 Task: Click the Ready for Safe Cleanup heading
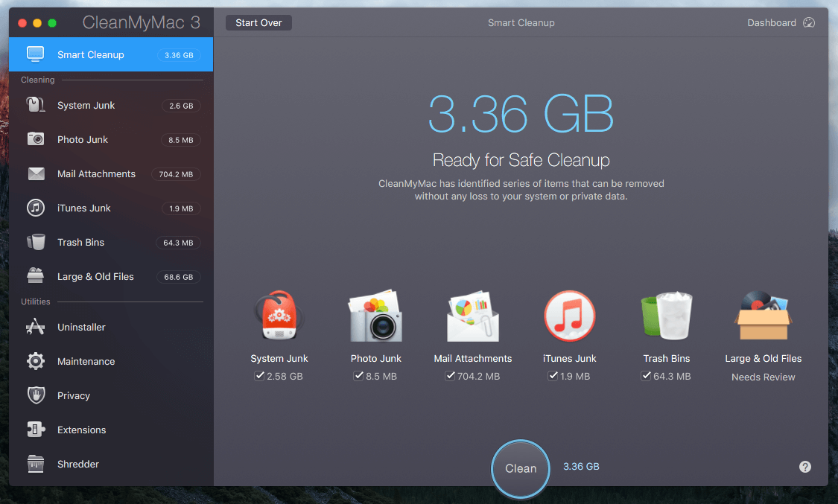point(521,159)
